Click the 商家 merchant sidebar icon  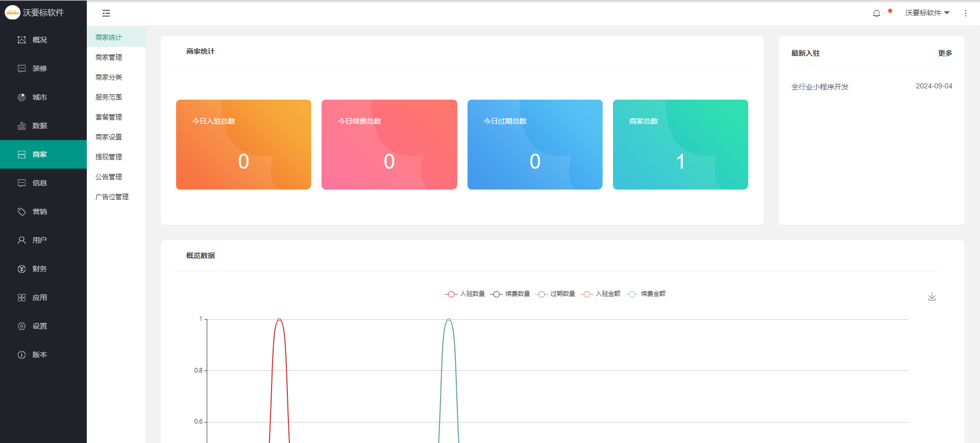click(x=21, y=154)
